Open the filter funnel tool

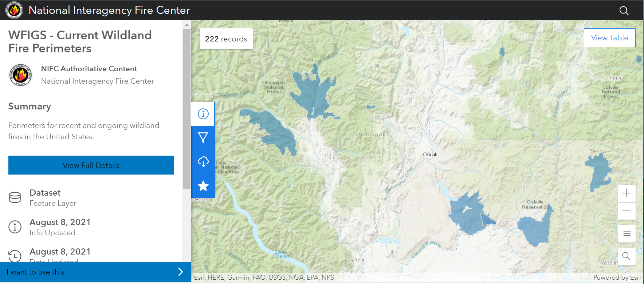(203, 137)
